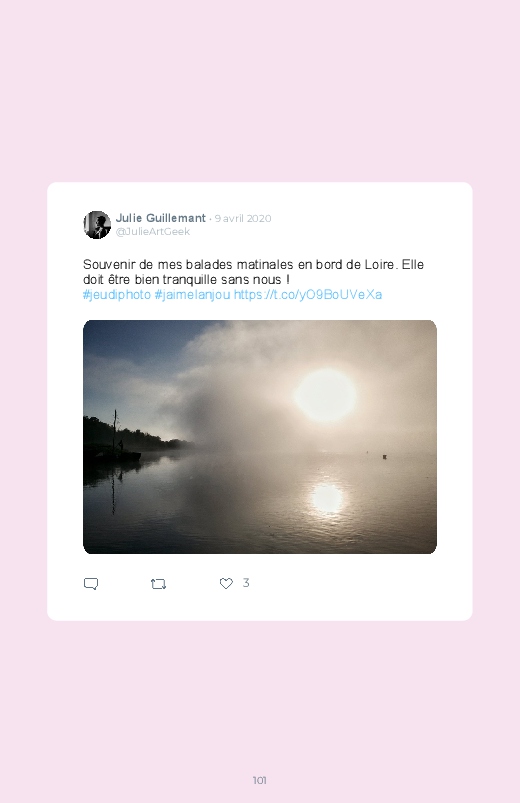
Task: Click the like count number 3
Action: 246,583
